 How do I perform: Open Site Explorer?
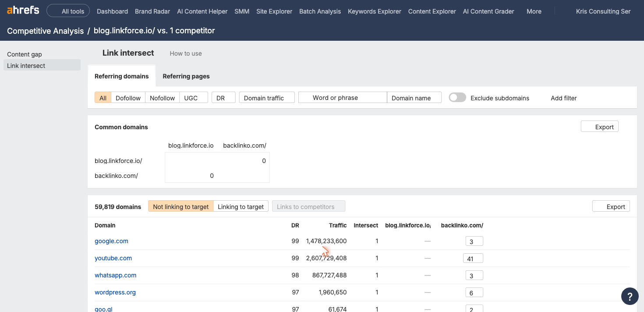point(274,11)
